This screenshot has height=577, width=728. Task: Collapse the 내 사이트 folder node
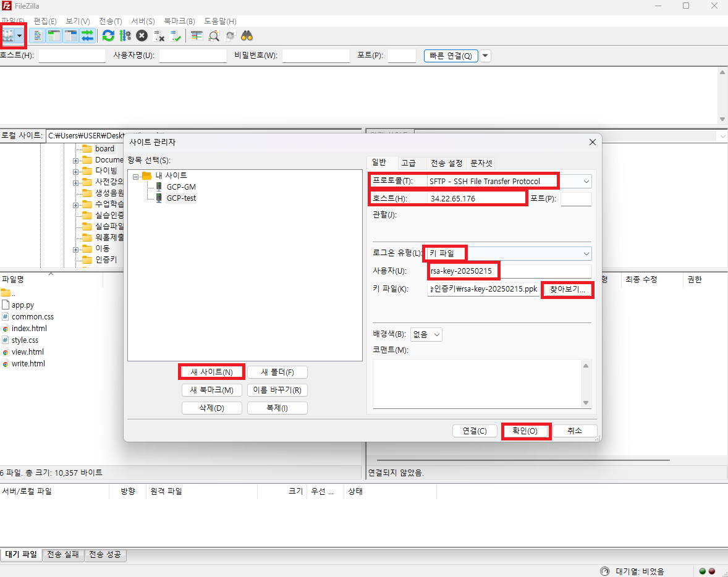coord(135,177)
